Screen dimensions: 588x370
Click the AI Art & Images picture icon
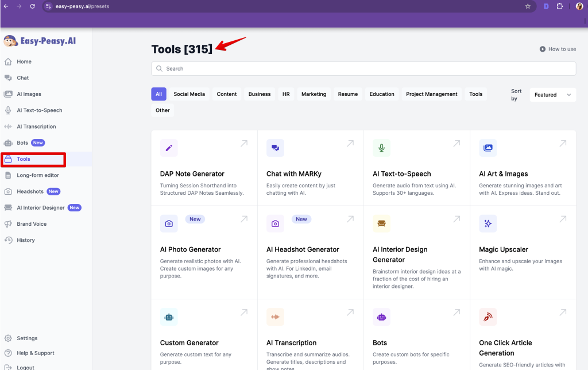488,148
